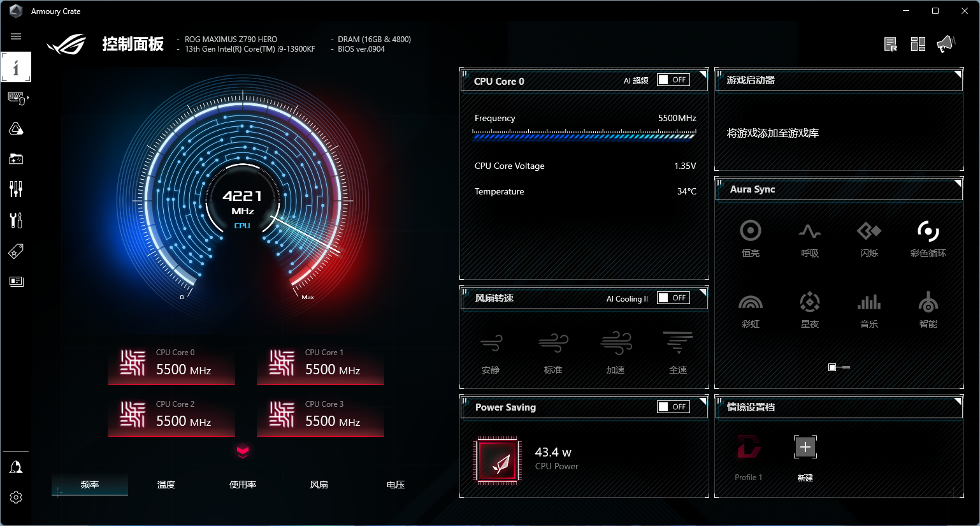The image size is (980, 526).
Task: Click the Aura Sync page indicator
Action: [x=839, y=367]
